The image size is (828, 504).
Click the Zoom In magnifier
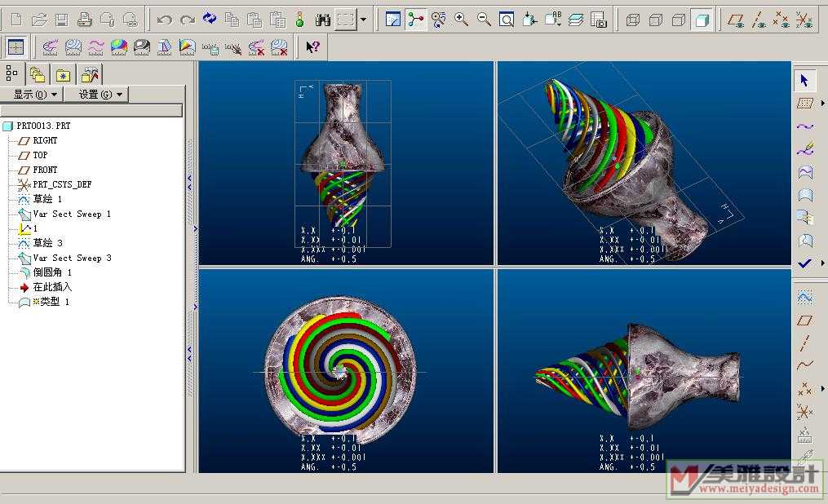(x=461, y=20)
